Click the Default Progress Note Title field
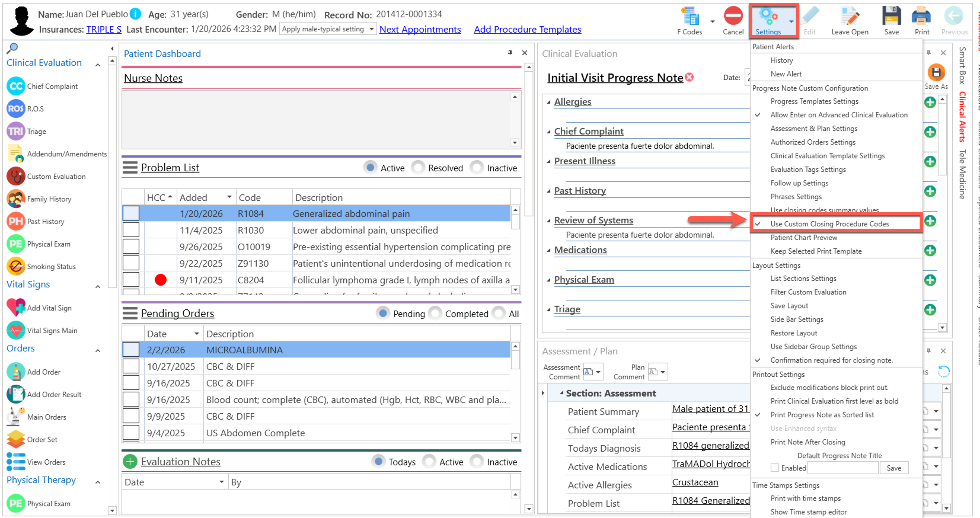This screenshot has height=518, width=980. pyautogui.click(x=843, y=468)
